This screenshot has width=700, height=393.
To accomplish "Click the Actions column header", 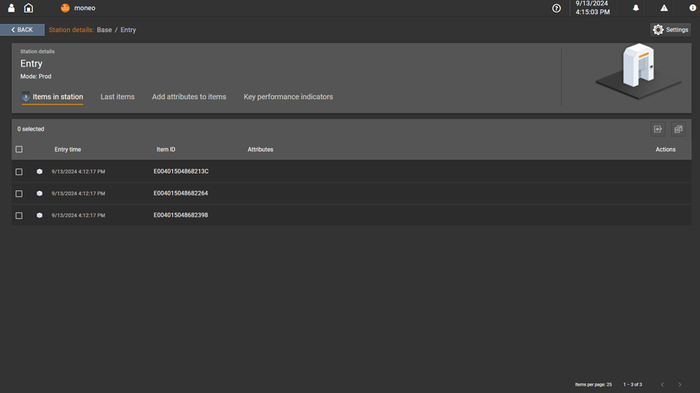I will (665, 150).
